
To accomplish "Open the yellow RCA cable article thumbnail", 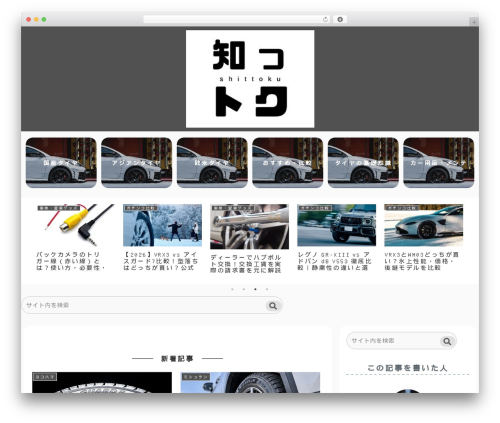I will pyautogui.click(x=75, y=225).
